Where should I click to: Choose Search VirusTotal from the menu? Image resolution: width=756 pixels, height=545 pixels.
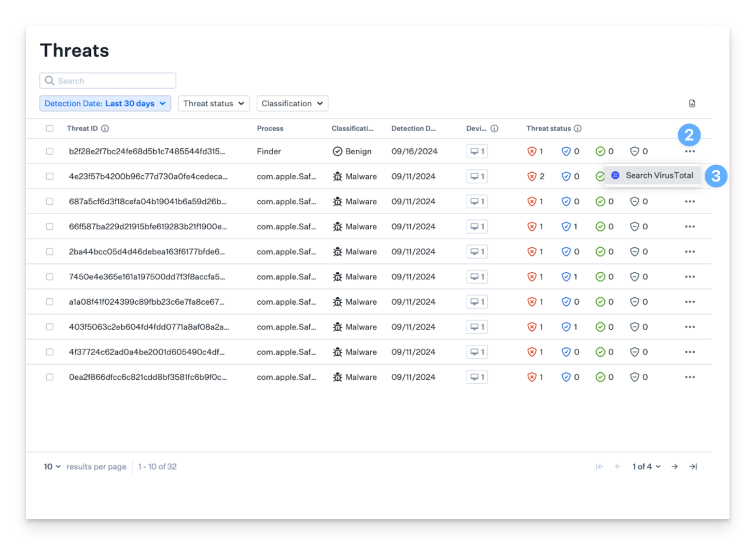[652, 176]
